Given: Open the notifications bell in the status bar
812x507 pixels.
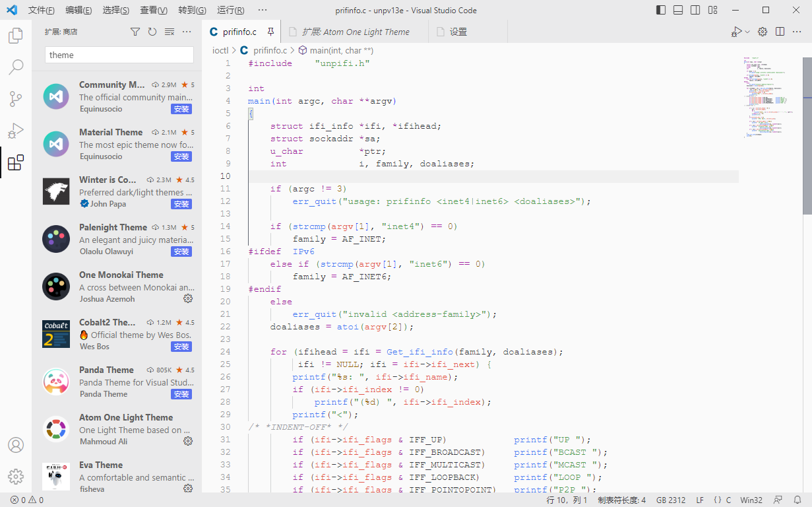Looking at the screenshot, I should point(797,500).
